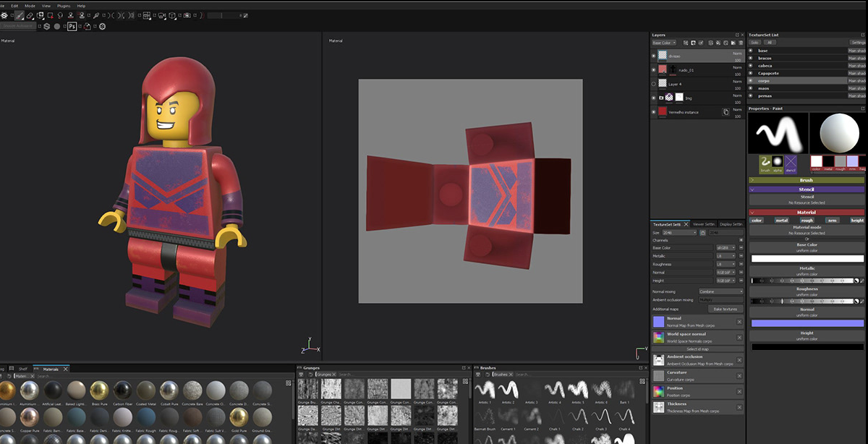This screenshot has height=444, width=868.
Task: Open the texture Size 2048 dropdown
Action: (679, 233)
